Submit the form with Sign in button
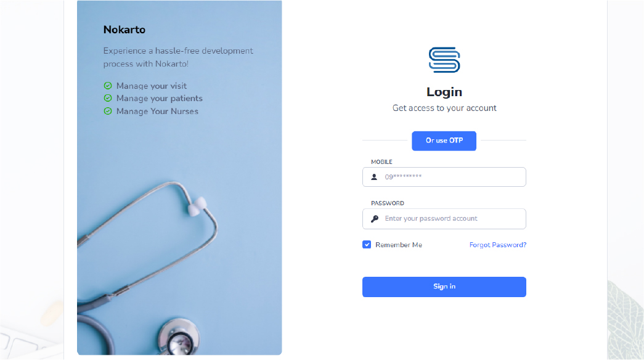644x360 pixels. click(x=444, y=287)
